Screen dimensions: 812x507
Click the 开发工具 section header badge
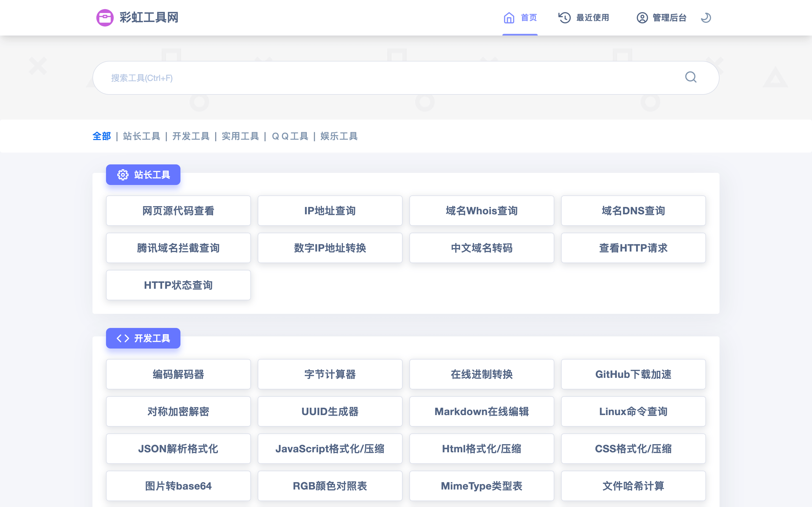[x=143, y=338]
